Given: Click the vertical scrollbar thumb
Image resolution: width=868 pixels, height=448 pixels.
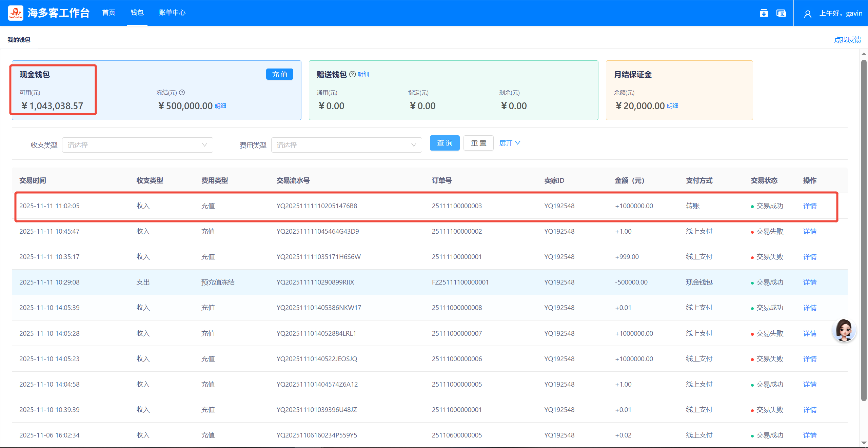Looking at the screenshot, I should coord(864,231).
